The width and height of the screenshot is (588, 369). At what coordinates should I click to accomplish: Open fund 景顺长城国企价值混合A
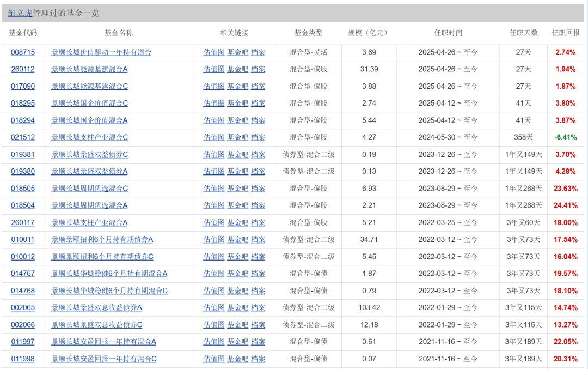89,120
